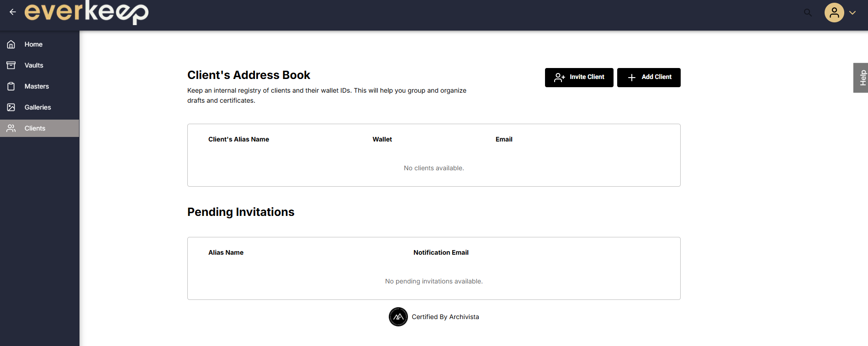This screenshot has height=346, width=868.
Task: Click the Vaults archive icon
Action: 11,65
